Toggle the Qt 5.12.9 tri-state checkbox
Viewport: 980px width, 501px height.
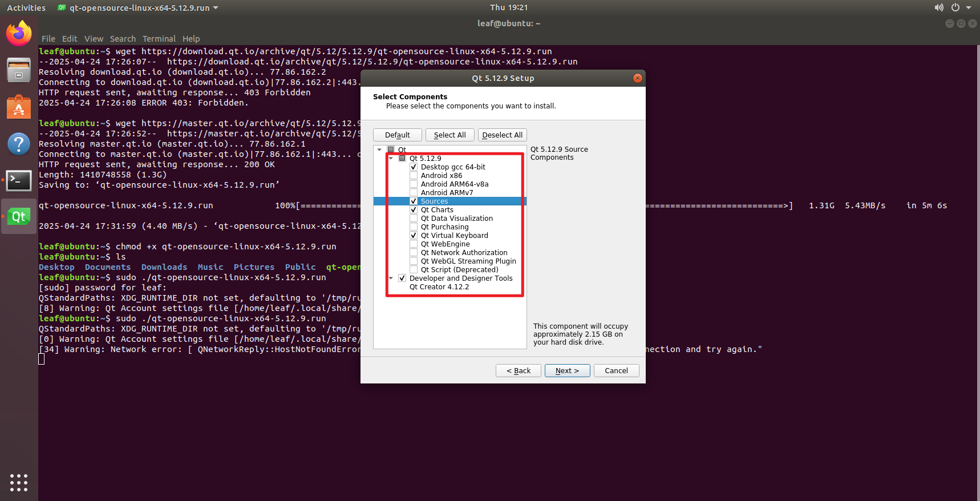(x=402, y=159)
